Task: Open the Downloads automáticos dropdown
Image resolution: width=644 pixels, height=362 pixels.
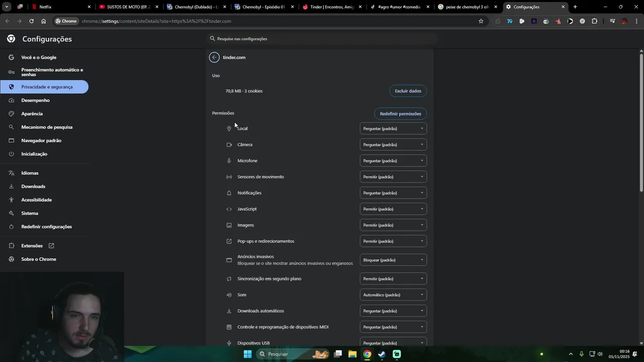Action: (x=393, y=311)
